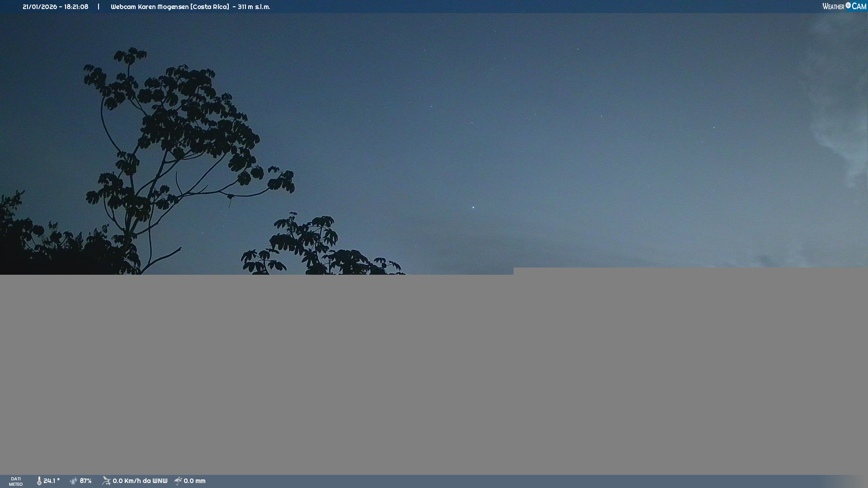Click the WeatherCam logo
This screenshot has height=488, width=868.
[x=844, y=6]
